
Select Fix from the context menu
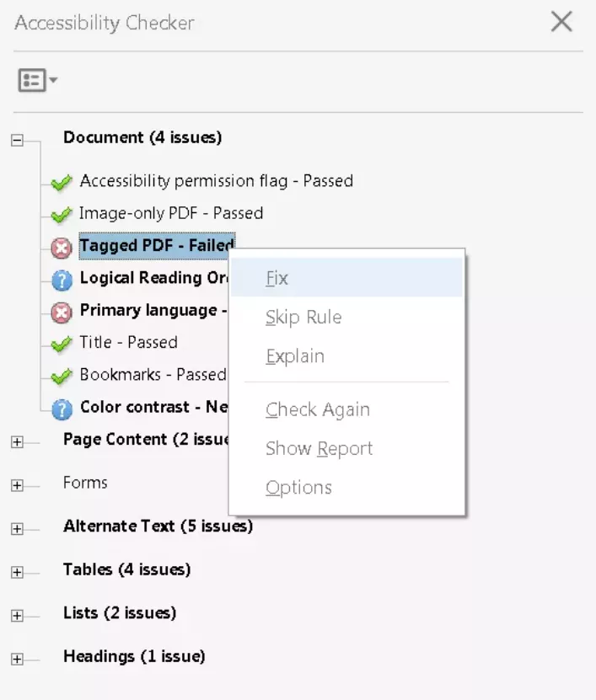[278, 278]
